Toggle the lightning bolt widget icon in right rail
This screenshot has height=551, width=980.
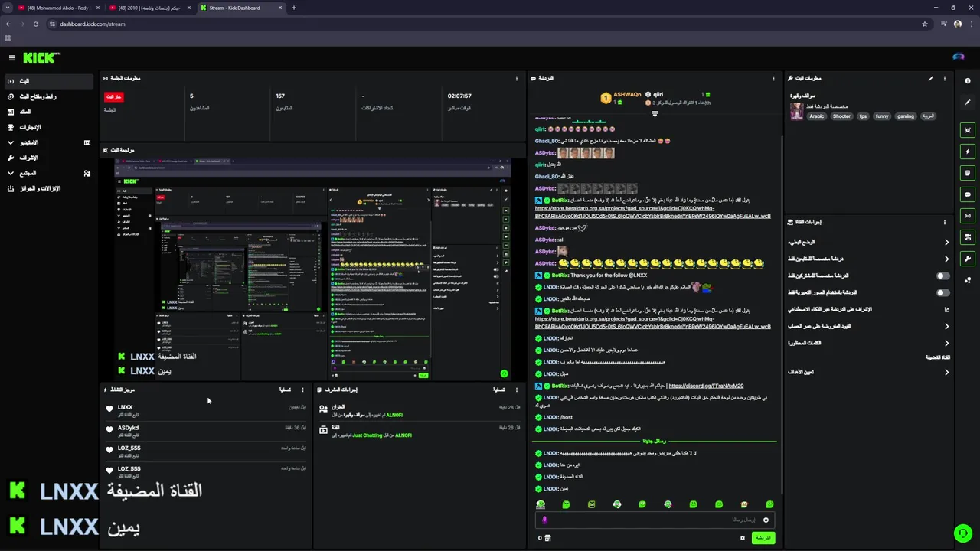pyautogui.click(x=968, y=152)
